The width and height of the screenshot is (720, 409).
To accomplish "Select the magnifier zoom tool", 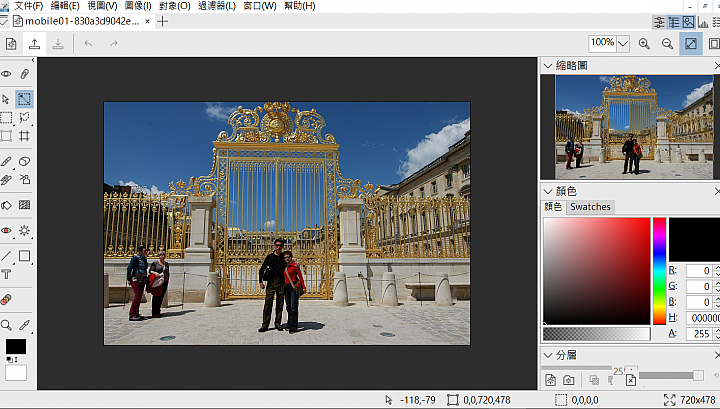I will click(6, 325).
